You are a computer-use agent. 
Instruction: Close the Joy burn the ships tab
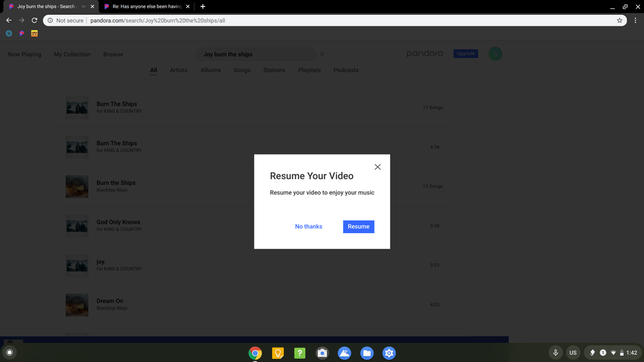click(x=92, y=6)
